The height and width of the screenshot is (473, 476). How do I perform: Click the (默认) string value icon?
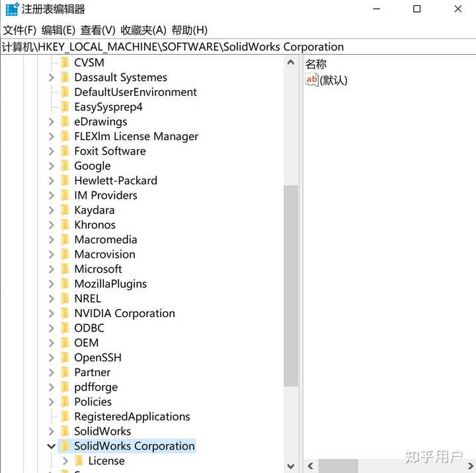click(312, 80)
